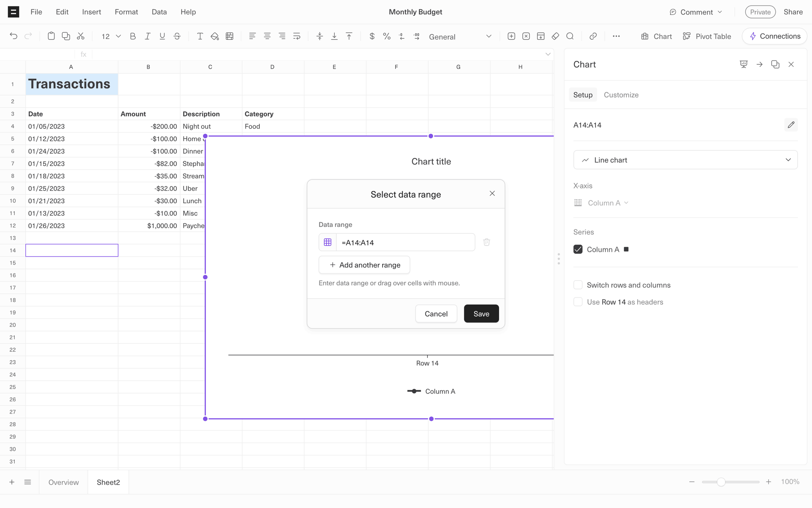The image size is (812, 508).
Task: Enable Switch rows and columns
Action: (578, 285)
